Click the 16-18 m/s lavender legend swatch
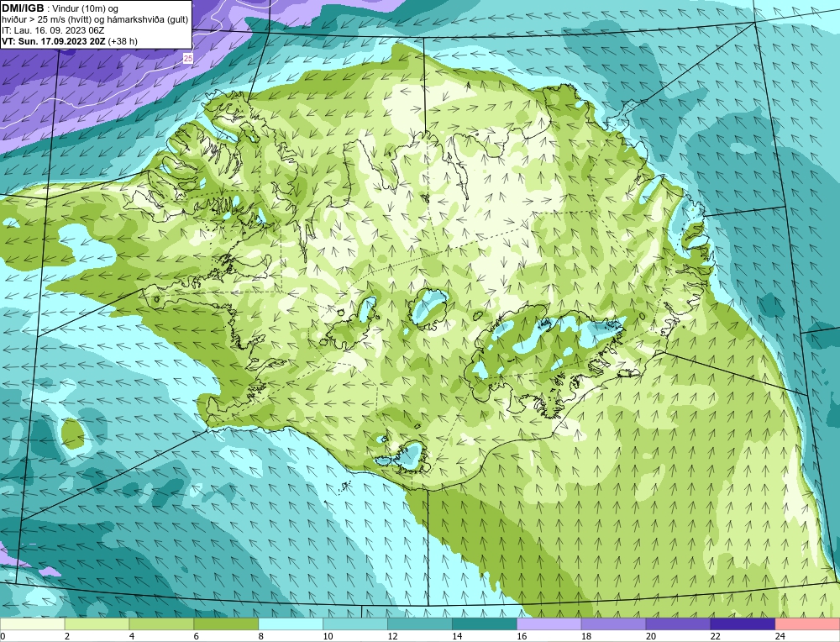The height and width of the screenshot is (642, 840). coord(549,624)
